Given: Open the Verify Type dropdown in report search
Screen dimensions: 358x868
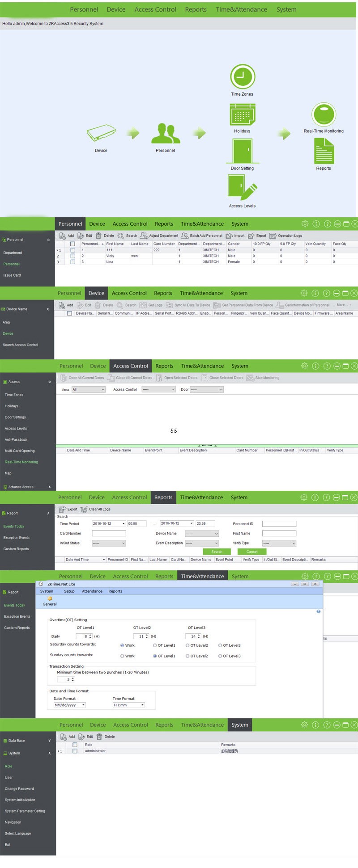Looking at the screenshot, I should coord(279,543).
